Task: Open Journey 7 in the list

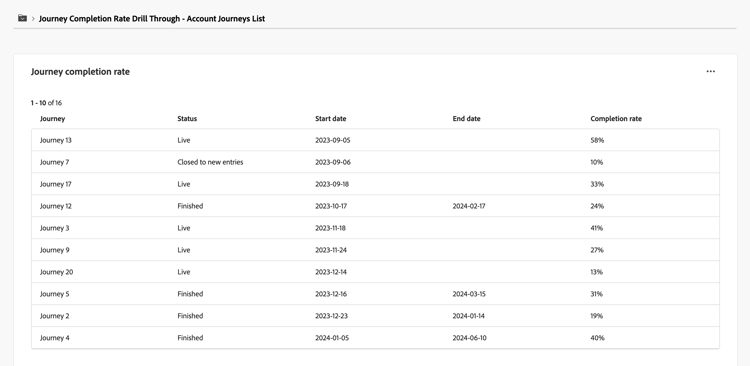Action: 375,162
